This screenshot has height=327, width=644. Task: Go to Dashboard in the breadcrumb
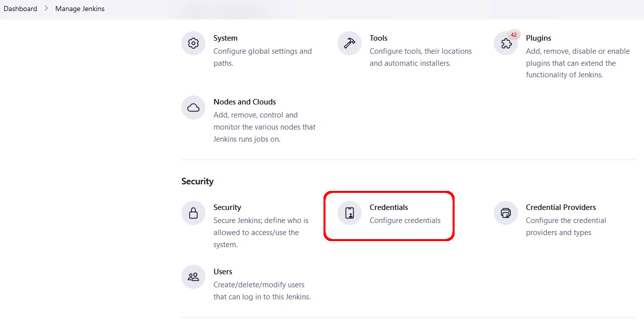point(21,9)
